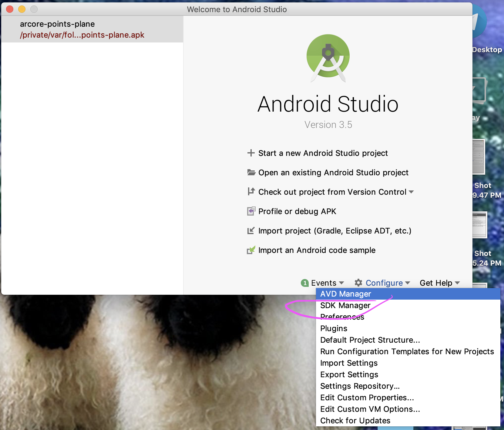
Task: Click the open folder icon
Action: 251,172
